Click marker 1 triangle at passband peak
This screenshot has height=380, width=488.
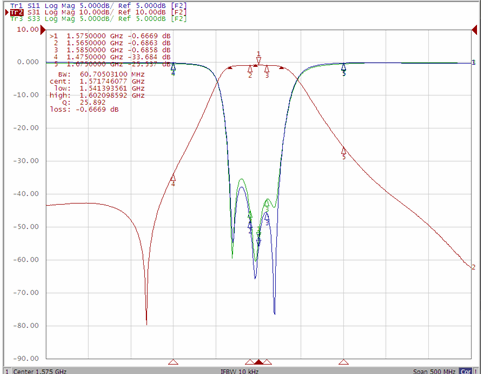[259, 60]
